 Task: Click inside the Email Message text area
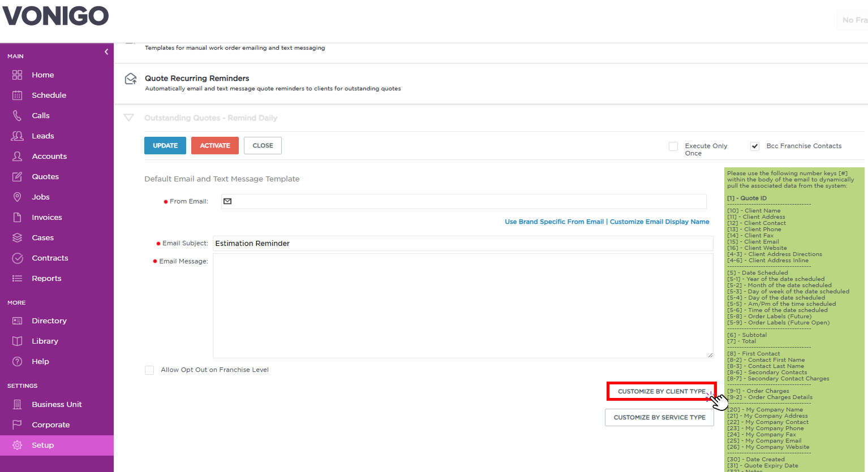click(x=463, y=306)
